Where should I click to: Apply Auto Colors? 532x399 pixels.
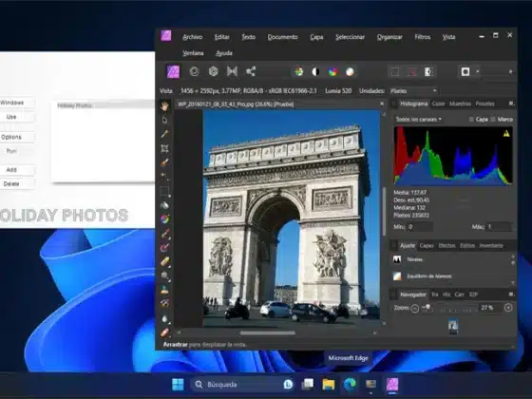tap(332, 72)
